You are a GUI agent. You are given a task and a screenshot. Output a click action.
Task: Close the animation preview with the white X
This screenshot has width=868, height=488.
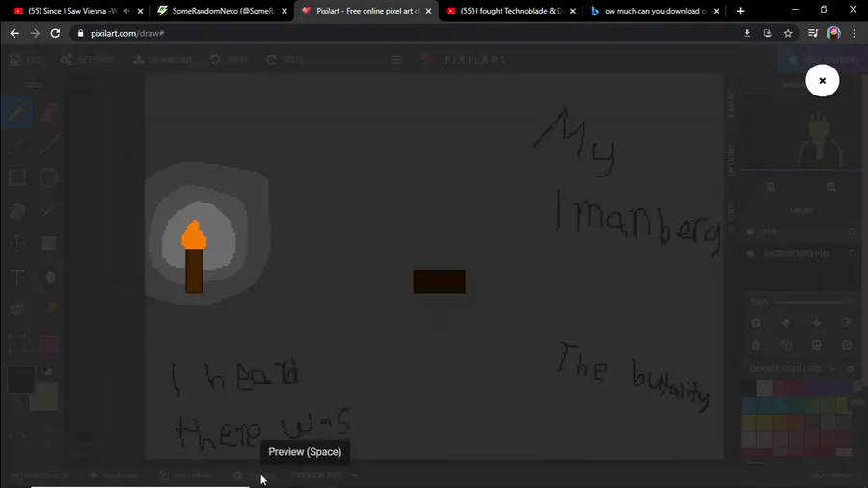point(822,81)
